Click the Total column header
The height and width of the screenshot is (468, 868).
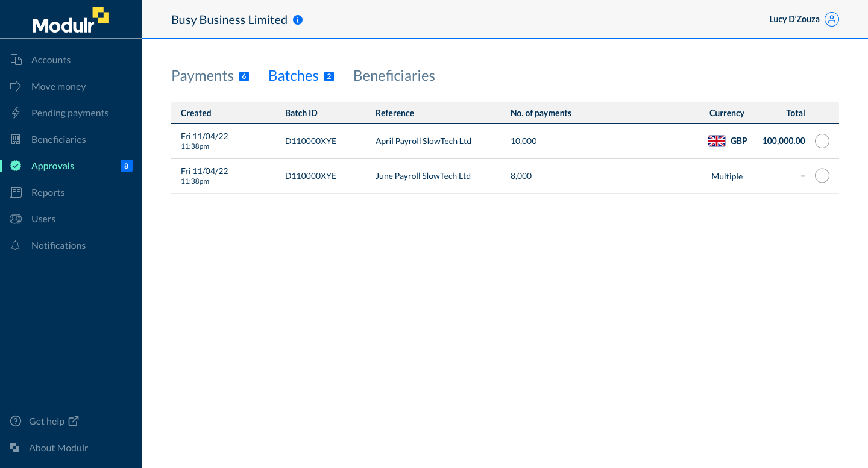click(796, 113)
